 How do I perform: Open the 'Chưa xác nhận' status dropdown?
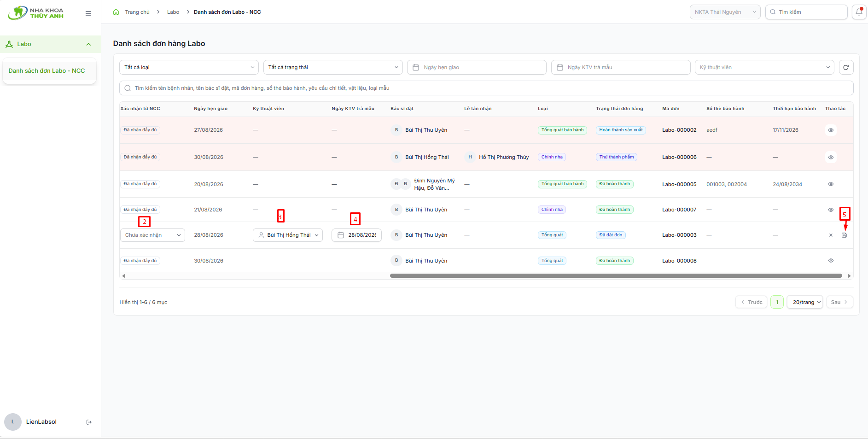[x=152, y=235]
